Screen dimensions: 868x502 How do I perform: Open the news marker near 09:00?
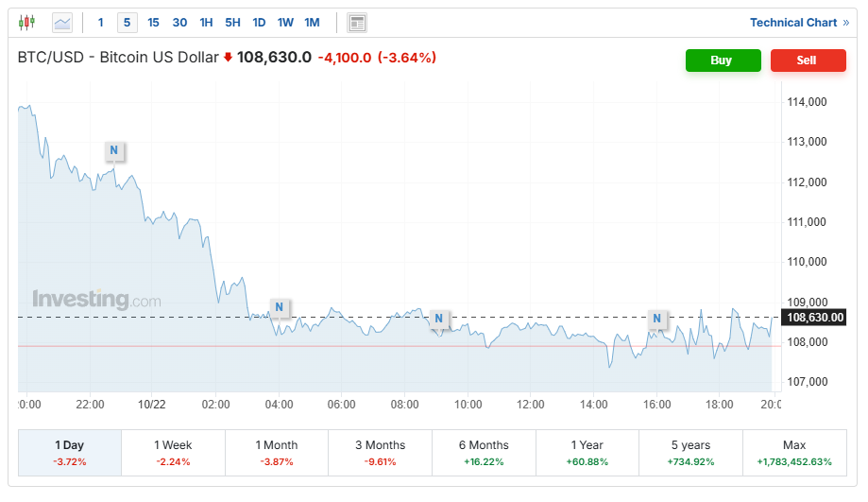pos(438,318)
